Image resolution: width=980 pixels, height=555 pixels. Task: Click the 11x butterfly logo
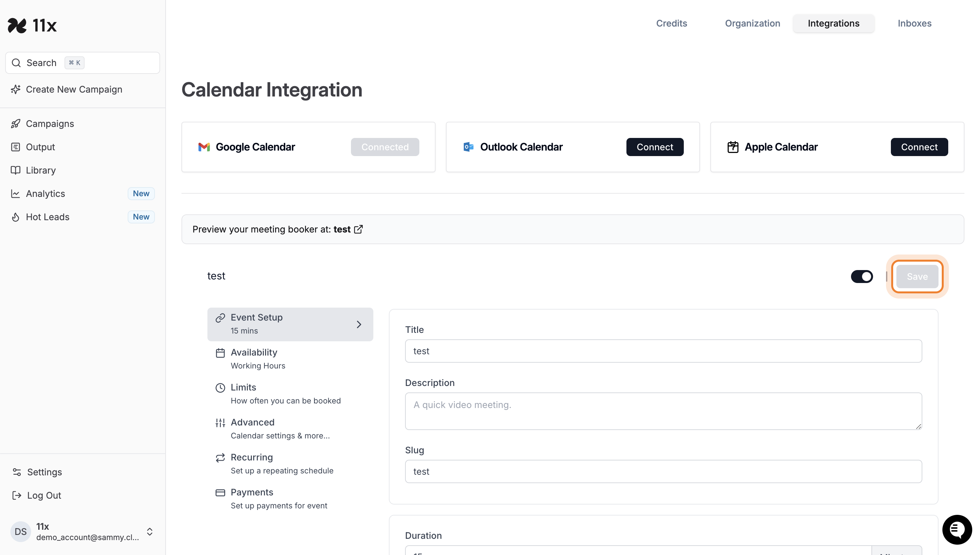click(17, 26)
